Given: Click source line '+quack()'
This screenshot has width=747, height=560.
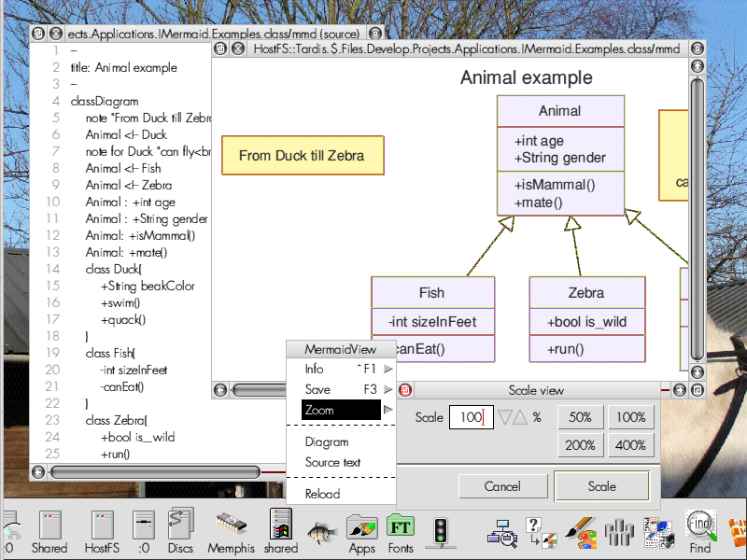Looking at the screenshot, I should pyautogui.click(x=123, y=320).
